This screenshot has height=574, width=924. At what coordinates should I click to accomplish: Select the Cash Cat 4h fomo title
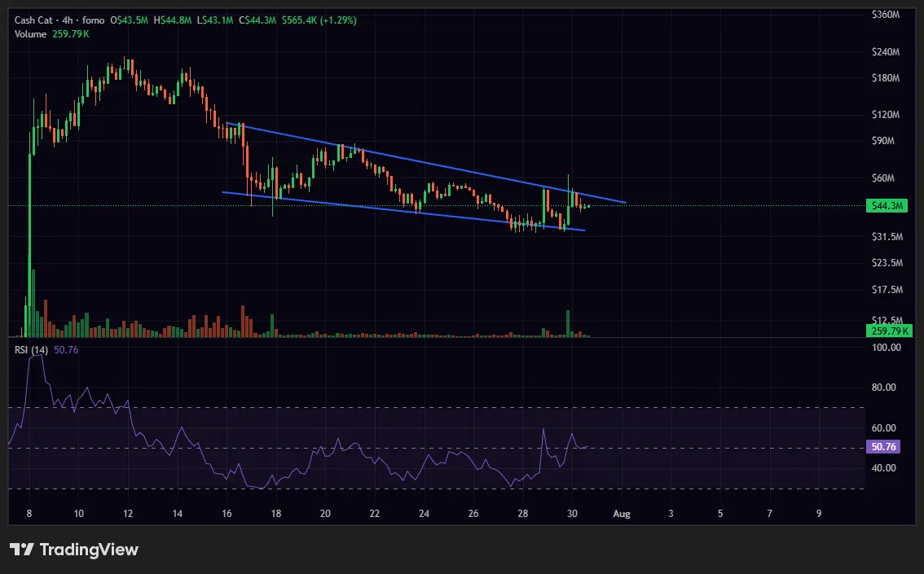59,20
